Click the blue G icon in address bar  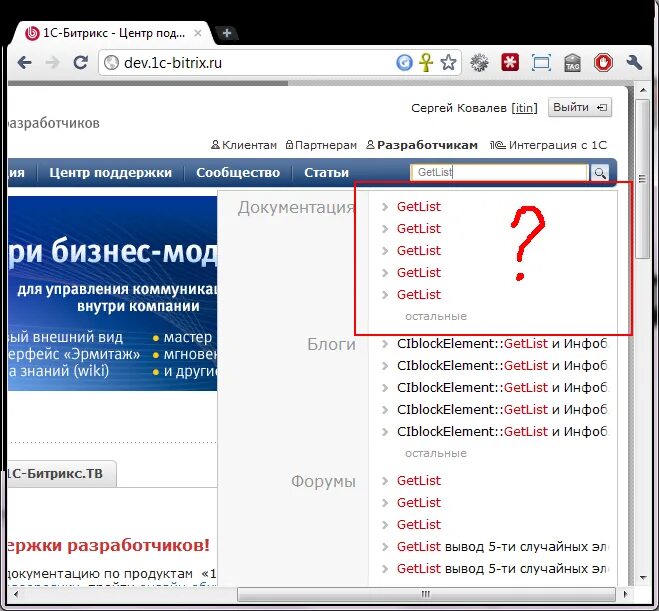point(404,63)
